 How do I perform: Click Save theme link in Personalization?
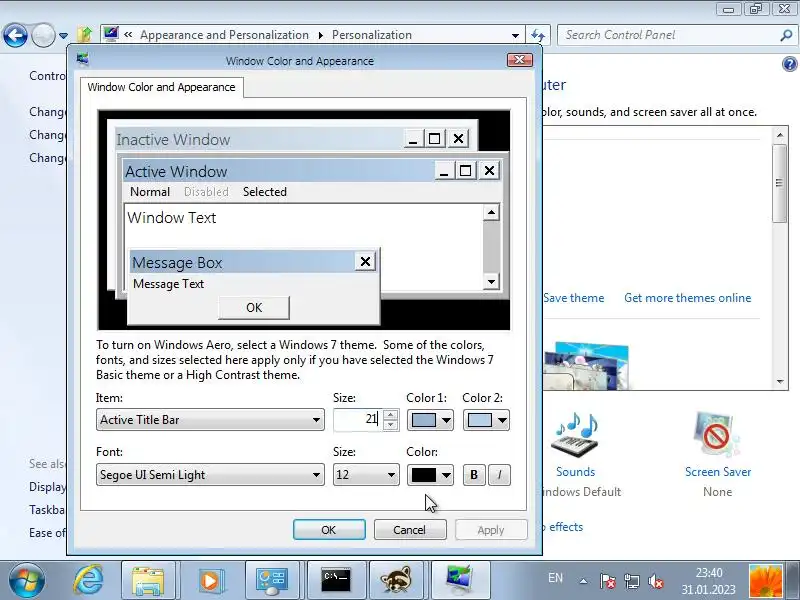click(573, 298)
